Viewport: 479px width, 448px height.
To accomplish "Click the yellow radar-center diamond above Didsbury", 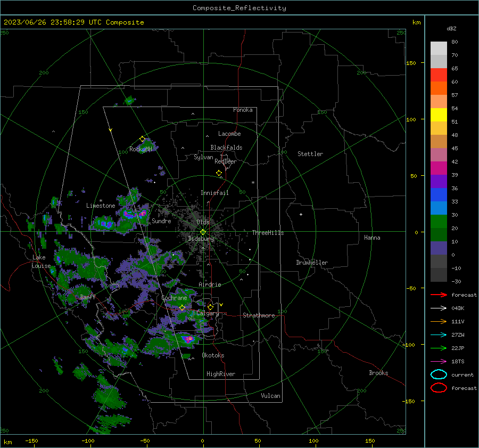I will click(203, 232).
